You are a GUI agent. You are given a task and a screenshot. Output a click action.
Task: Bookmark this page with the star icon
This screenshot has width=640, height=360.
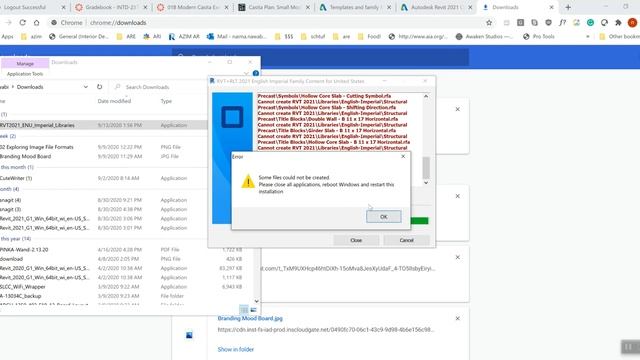[489, 23]
